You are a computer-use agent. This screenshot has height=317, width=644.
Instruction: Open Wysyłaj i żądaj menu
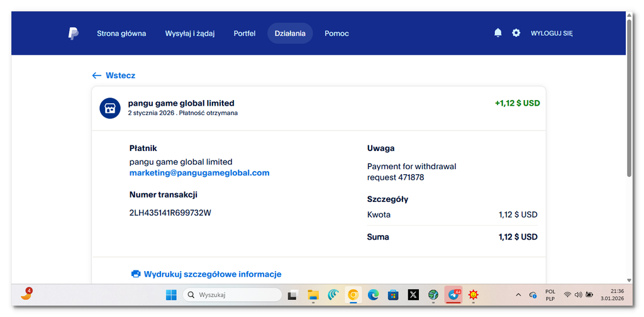pos(190,33)
